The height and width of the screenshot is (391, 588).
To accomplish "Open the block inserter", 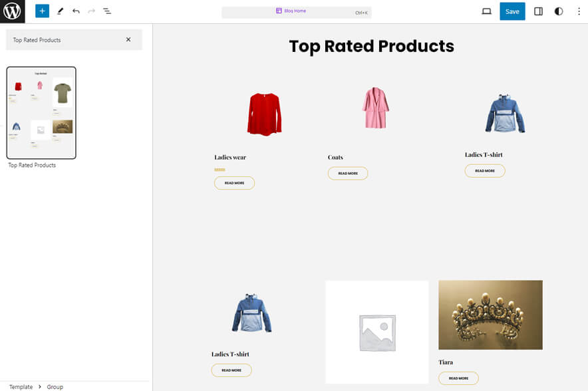I will pos(42,11).
